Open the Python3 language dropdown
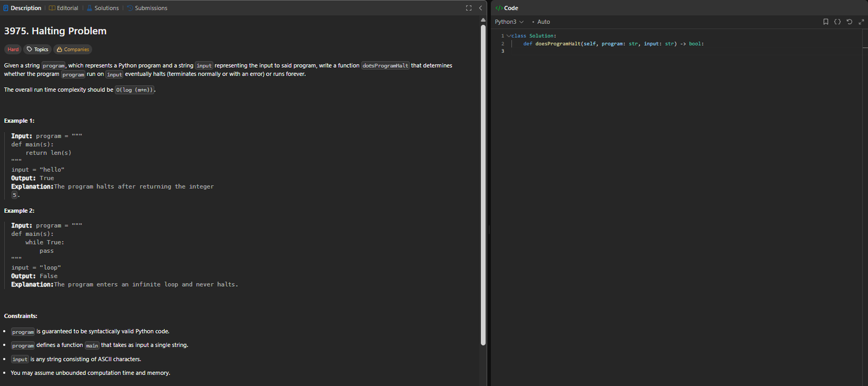 tap(509, 22)
